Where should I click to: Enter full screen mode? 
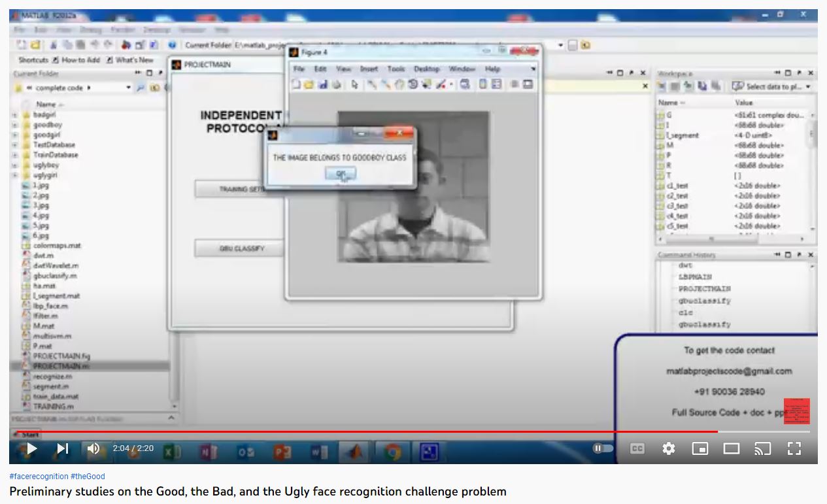tap(794, 448)
